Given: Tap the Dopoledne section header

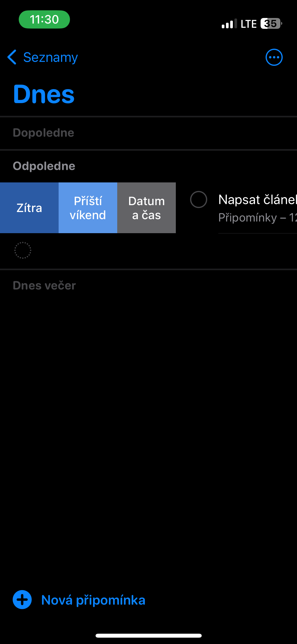Looking at the screenshot, I should tap(44, 133).
